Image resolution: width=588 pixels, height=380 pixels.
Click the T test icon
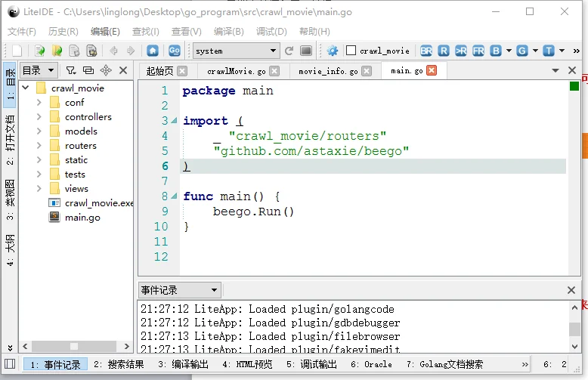[549, 51]
